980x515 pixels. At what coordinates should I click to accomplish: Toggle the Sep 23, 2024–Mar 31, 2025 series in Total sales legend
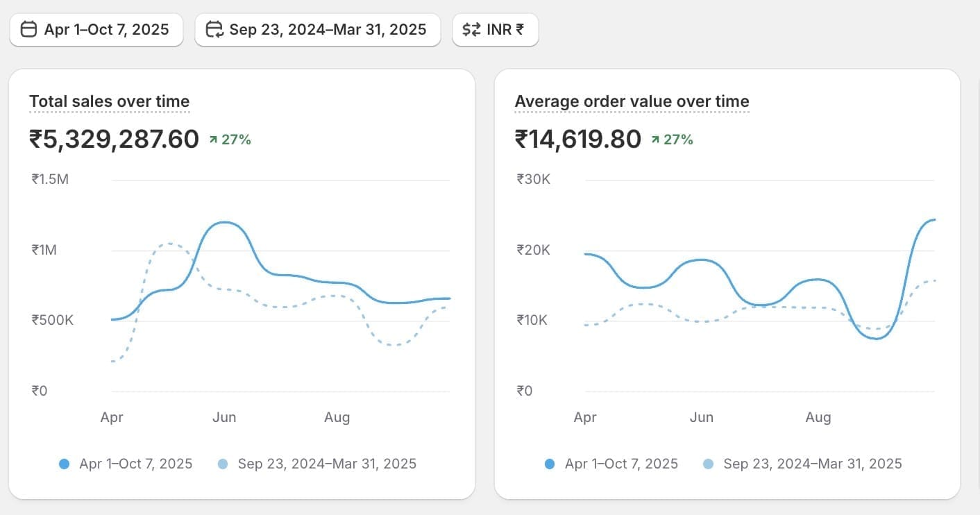327,464
